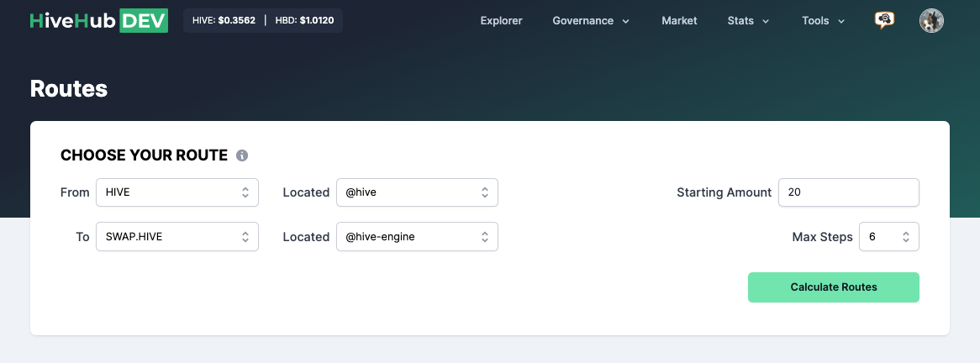Click the HIVE and HBD price ticker
Image resolution: width=980 pixels, height=363 pixels.
(x=263, y=21)
